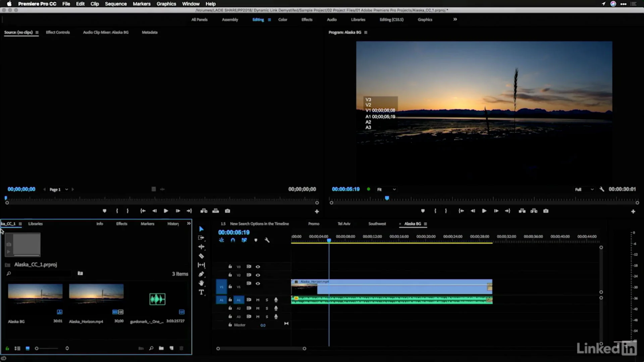
Task: Switch to the Color workspace
Action: click(283, 20)
